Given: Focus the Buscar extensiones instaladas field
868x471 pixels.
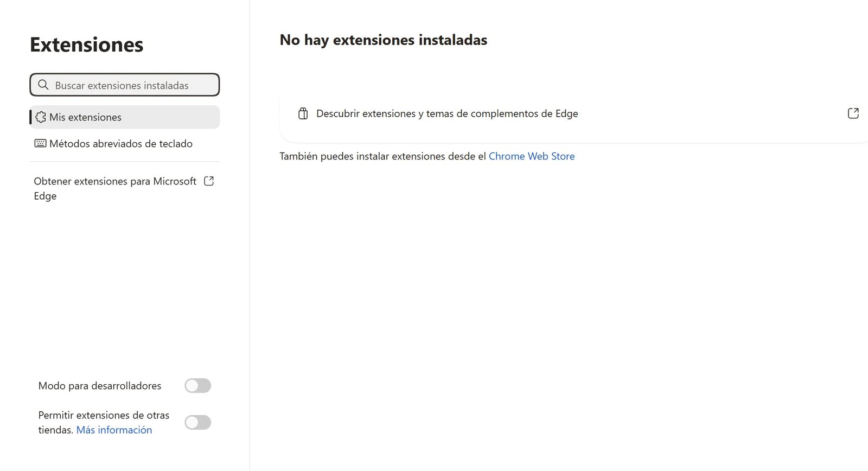Looking at the screenshot, I should point(125,85).
